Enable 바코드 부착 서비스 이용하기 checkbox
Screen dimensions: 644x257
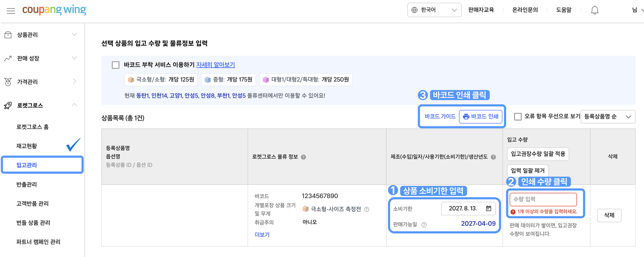[x=116, y=65]
